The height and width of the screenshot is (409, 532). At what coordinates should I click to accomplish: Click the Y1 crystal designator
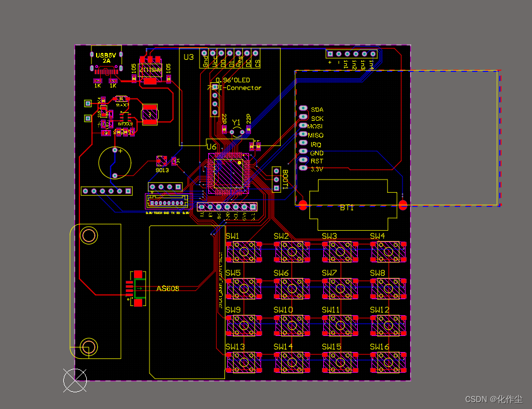pos(236,122)
